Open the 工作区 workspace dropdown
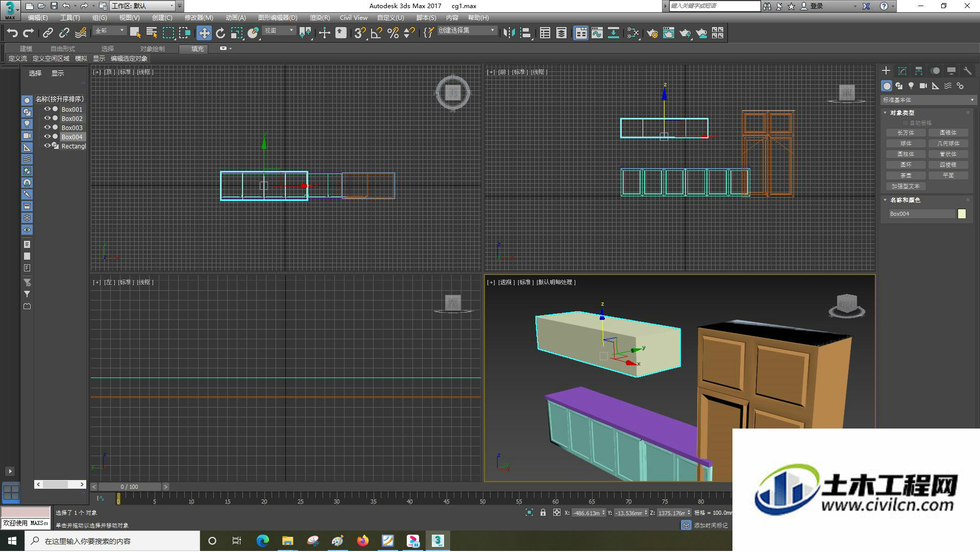This screenshot has height=552, width=980. 143,6
